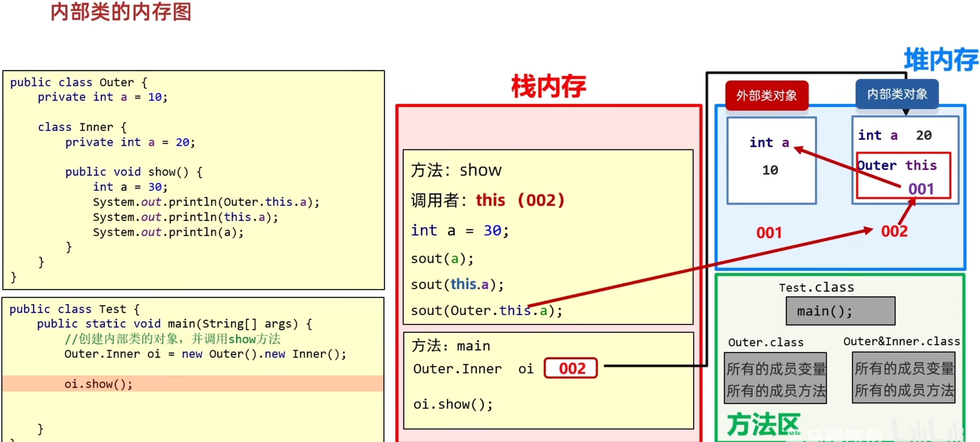Click sout(Outer.this.a); in the show frame
This screenshot has height=442, width=980.
pyautogui.click(x=486, y=311)
